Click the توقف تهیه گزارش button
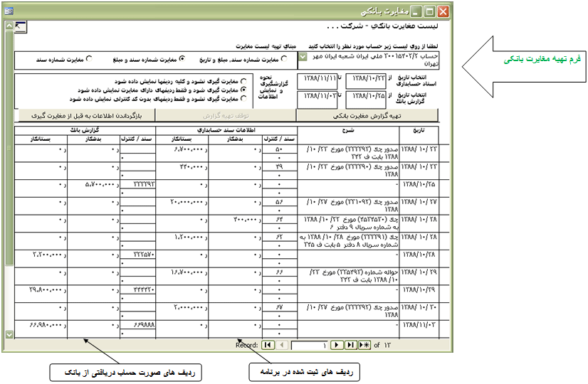The image size is (588, 384). pyautogui.click(x=226, y=116)
